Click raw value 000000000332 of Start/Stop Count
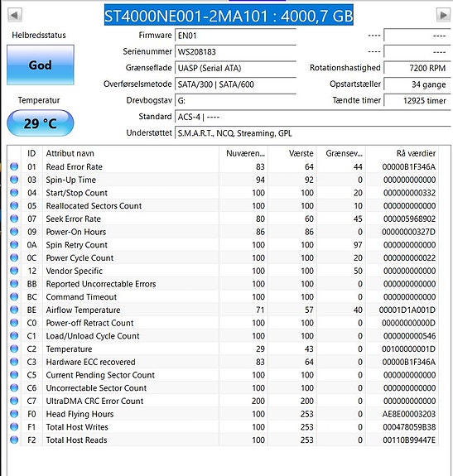The width and height of the screenshot is (453, 476). tap(410, 193)
